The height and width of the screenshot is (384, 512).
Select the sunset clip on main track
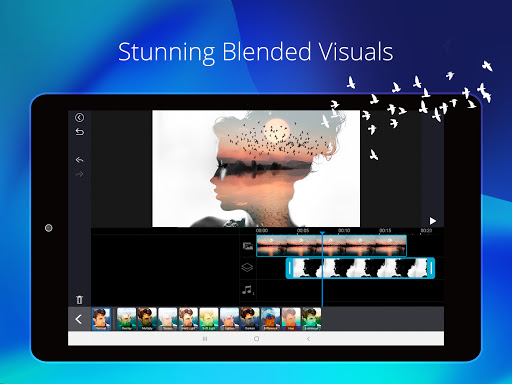pyautogui.click(x=331, y=246)
